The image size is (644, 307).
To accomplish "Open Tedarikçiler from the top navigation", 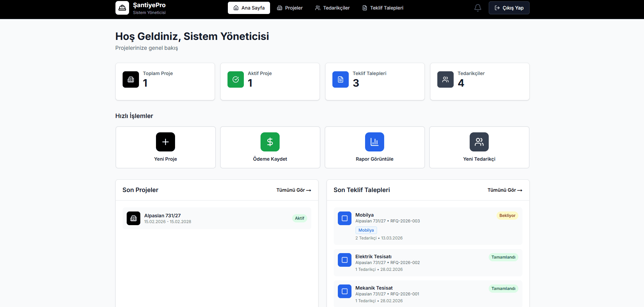I will click(x=332, y=8).
